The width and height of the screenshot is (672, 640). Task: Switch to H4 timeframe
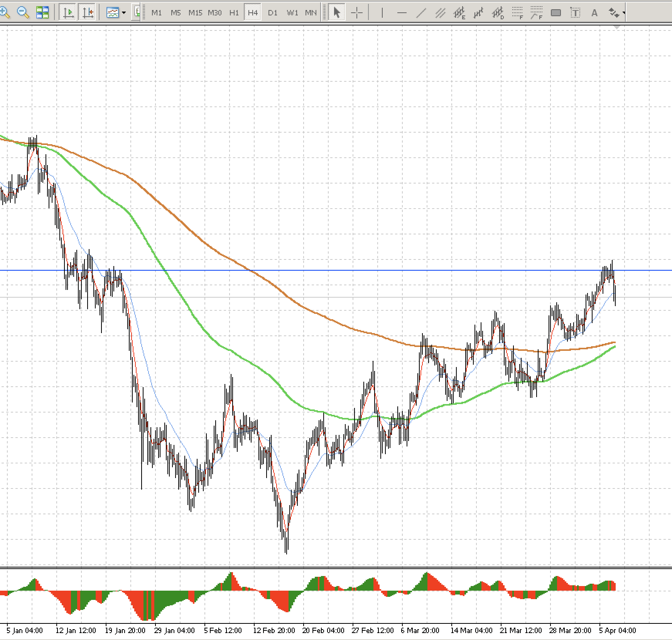tap(253, 13)
